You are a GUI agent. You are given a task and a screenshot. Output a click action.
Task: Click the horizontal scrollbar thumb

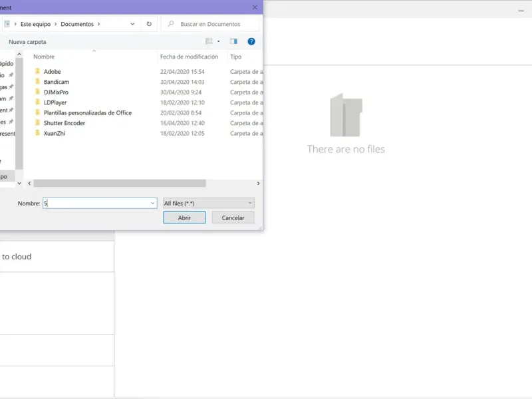coord(120,184)
